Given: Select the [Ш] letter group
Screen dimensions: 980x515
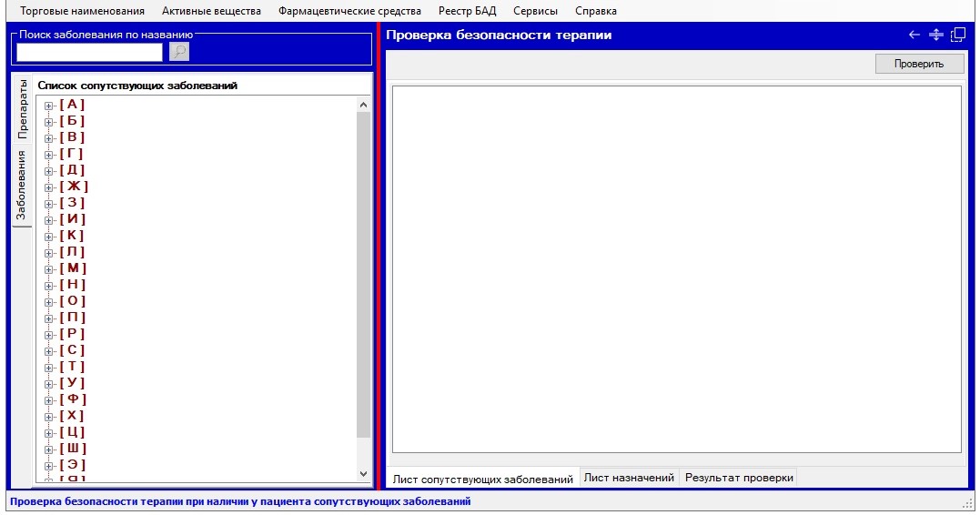Looking at the screenshot, I should pyautogui.click(x=73, y=449).
